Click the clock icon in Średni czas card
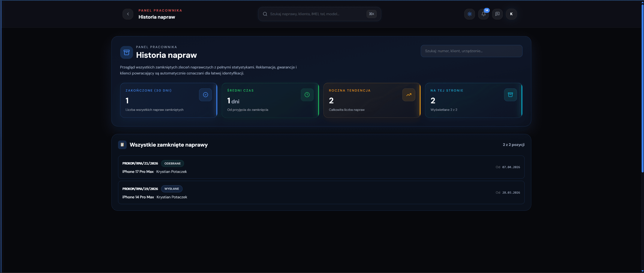Screen dimensions: 644x273 307,95
